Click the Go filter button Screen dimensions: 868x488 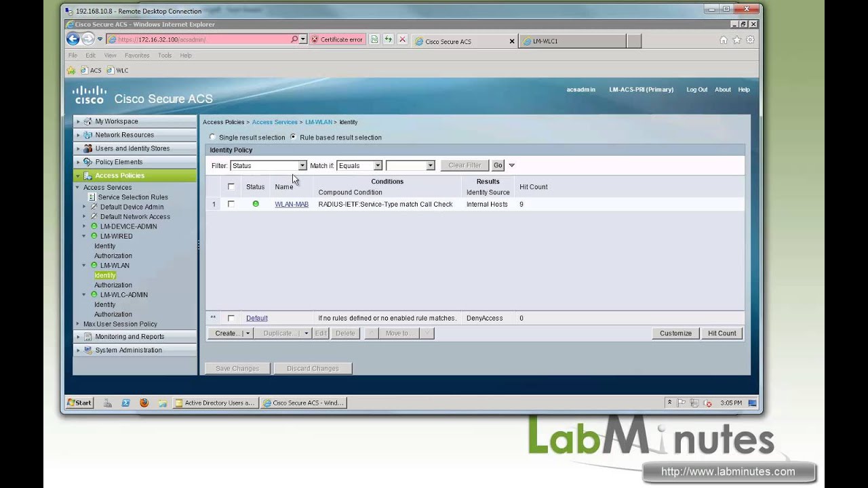[x=498, y=165]
